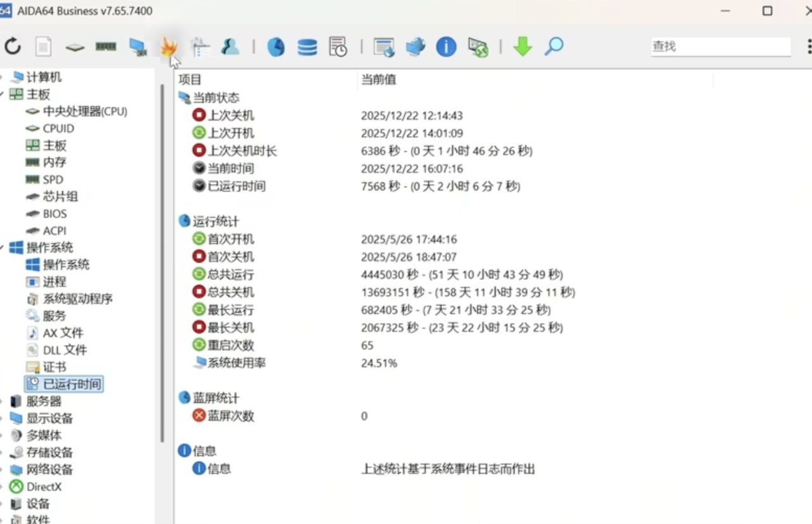Select the 首次开机 row label

(x=231, y=239)
